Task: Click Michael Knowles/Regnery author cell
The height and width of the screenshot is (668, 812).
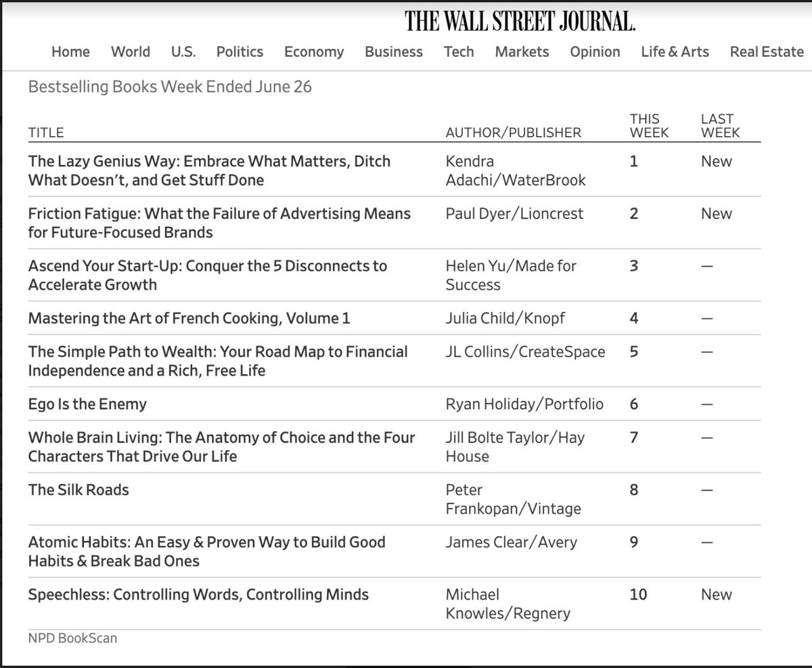Action: point(507,604)
